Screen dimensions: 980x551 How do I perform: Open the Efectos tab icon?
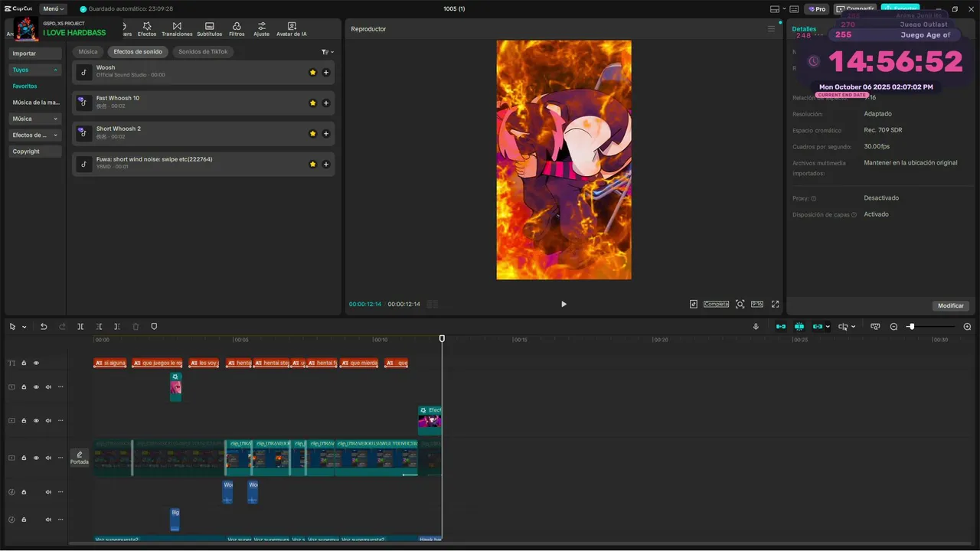(146, 29)
